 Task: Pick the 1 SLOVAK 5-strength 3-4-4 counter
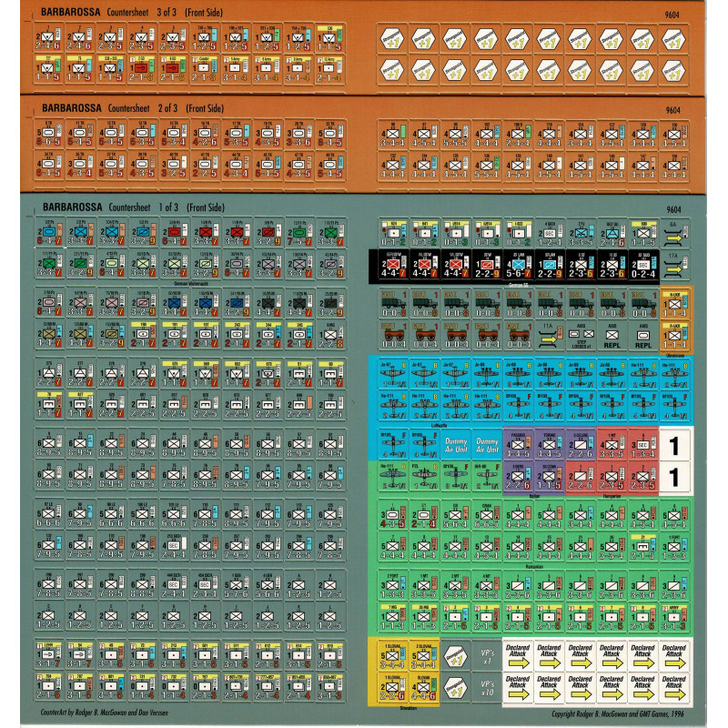pos(392,655)
